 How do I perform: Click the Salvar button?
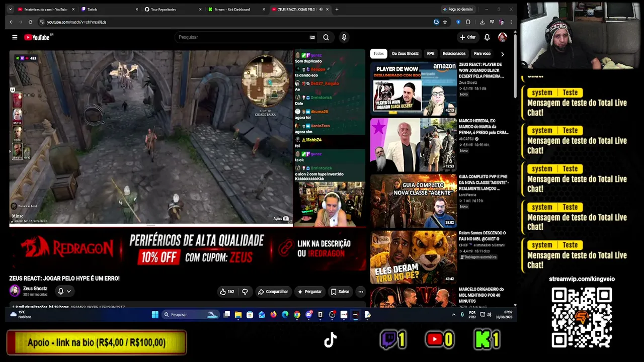pos(340,292)
